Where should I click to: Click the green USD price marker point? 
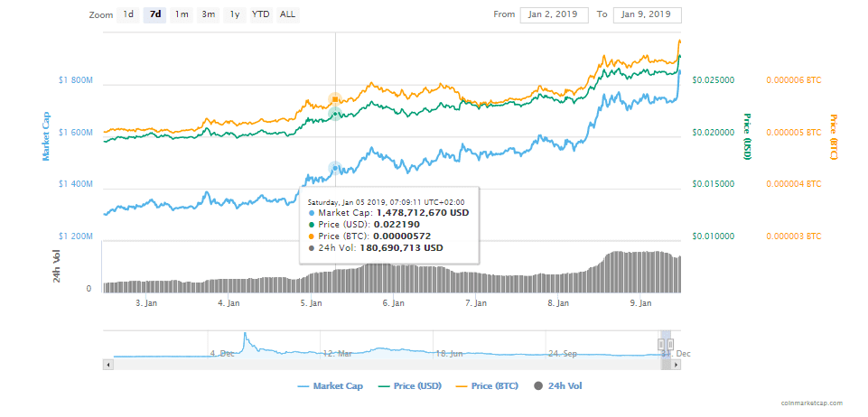335,114
